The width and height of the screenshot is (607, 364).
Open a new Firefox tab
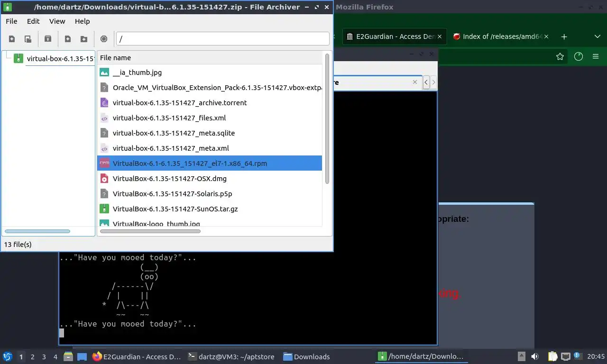(564, 36)
